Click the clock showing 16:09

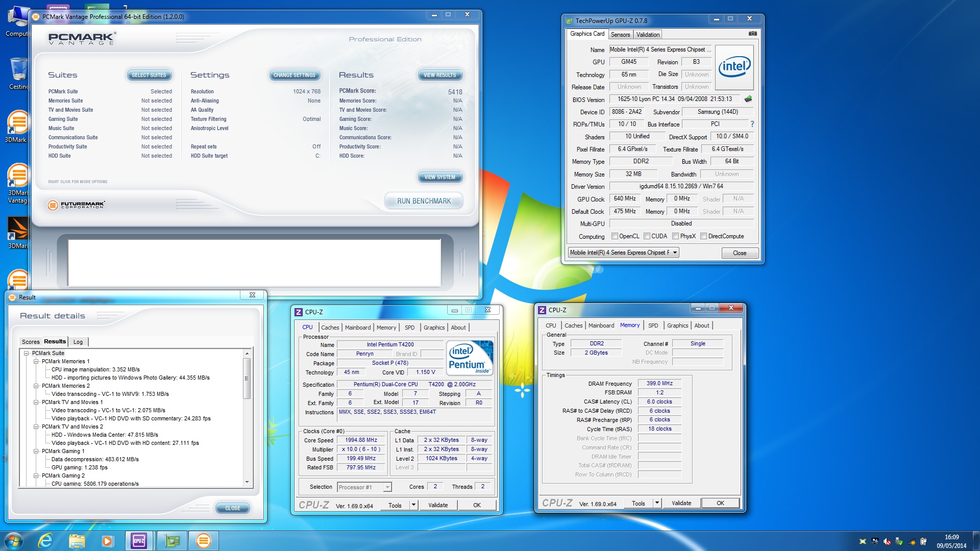951,537
